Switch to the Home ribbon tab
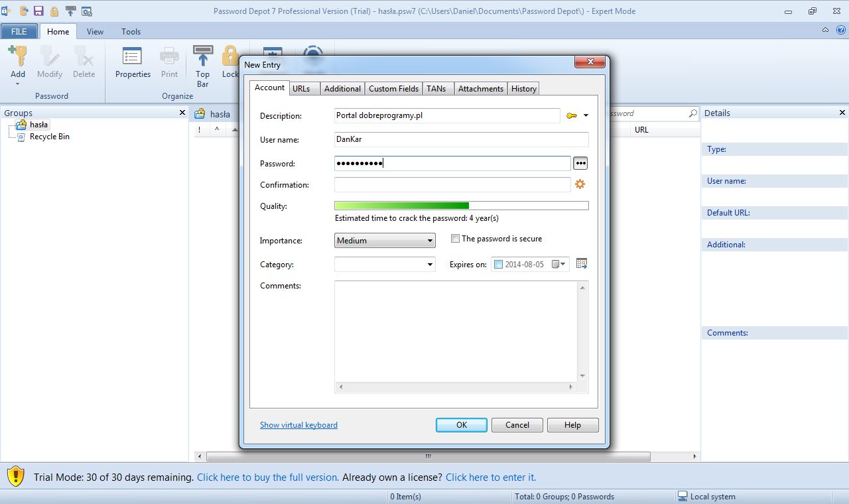The width and height of the screenshot is (849, 504). (x=58, y=31)
